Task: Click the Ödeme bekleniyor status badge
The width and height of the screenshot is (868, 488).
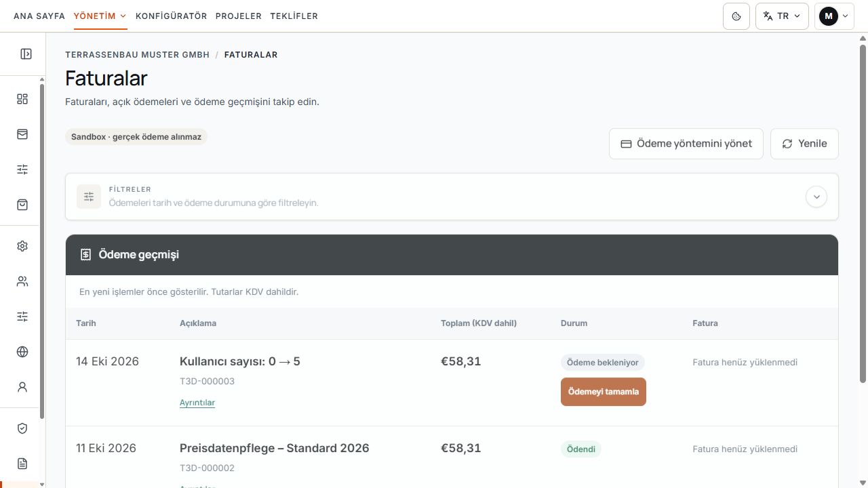Action: [x=603, y=363]
